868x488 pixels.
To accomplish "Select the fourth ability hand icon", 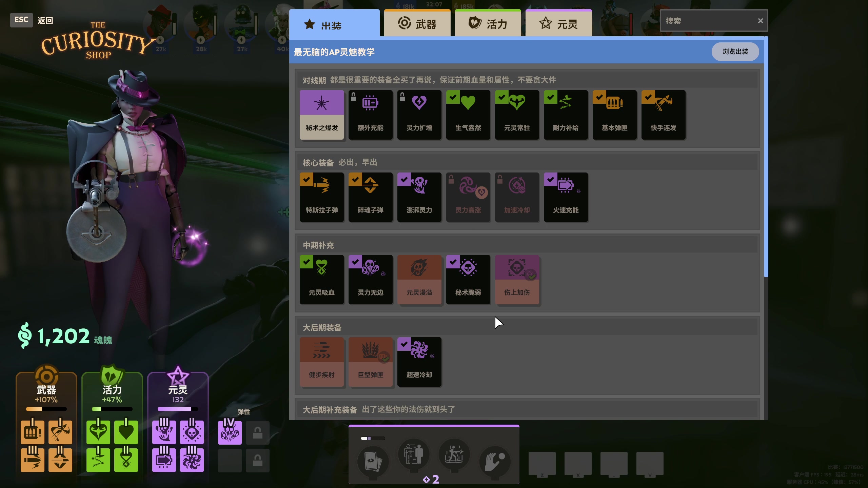I will tap(495, 462).
